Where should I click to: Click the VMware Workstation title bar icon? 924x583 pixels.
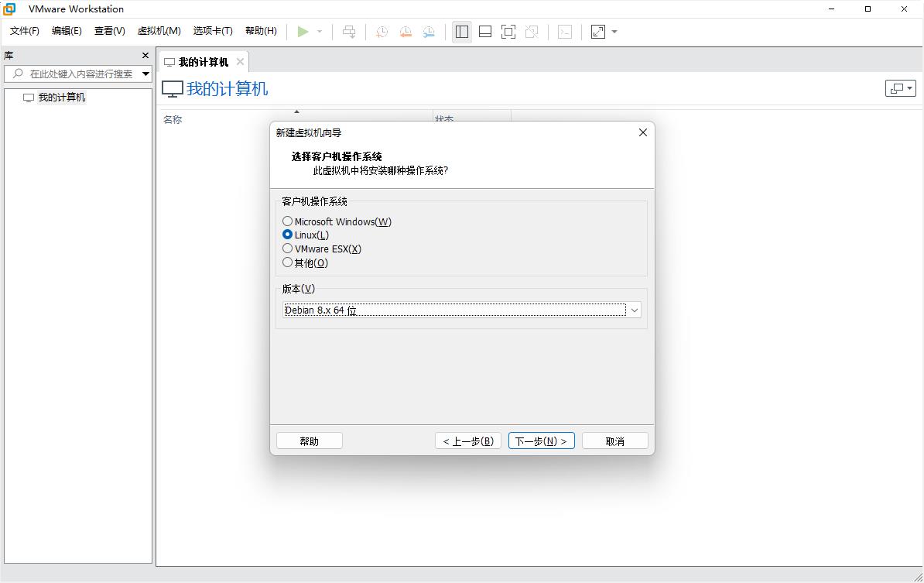[9, 9]
